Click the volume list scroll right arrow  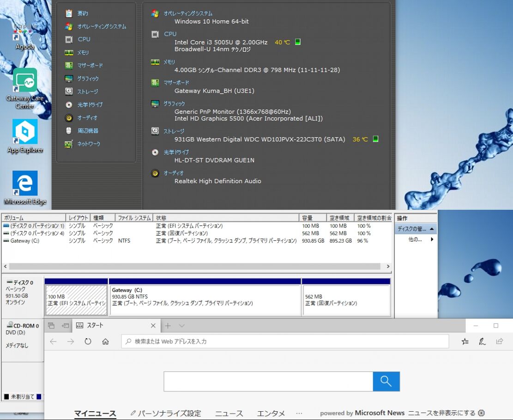(388, 267)
